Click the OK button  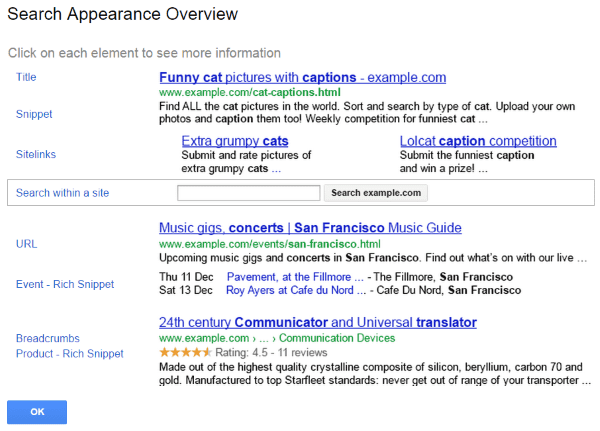37,411
